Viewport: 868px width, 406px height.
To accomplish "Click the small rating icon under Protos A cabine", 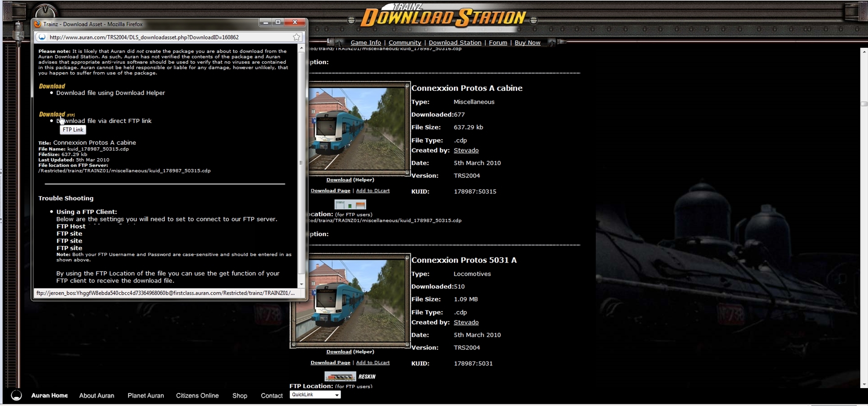I will (x=350, y=205).
